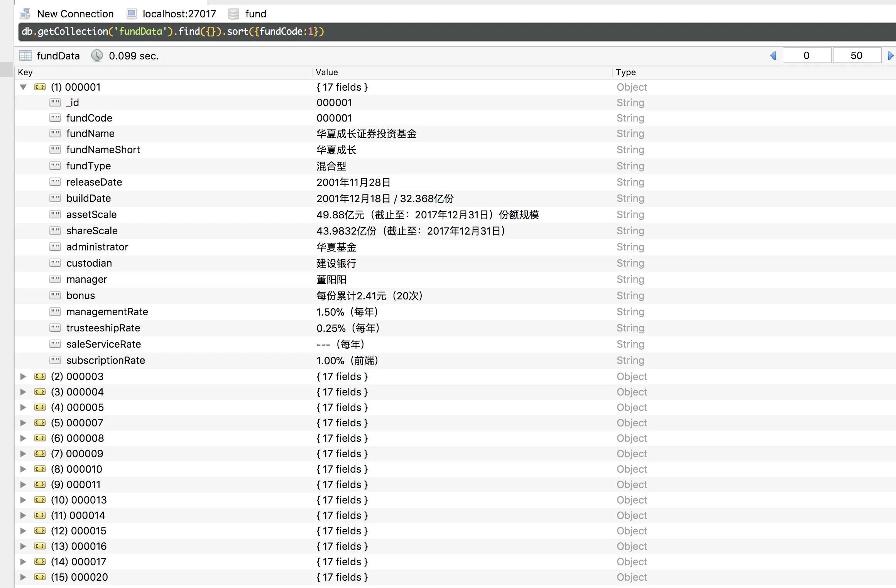This screenshot has height=588, width=896.
Task: Click the localhost:27017 label
Action: point(179,14)
